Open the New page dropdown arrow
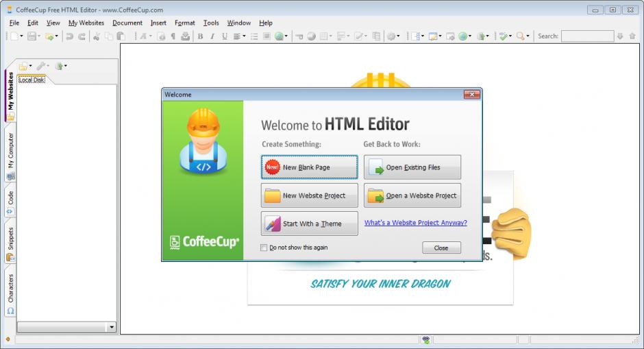Image resolution: width=644 pixels, height=349 pixels. pos(21,36)
